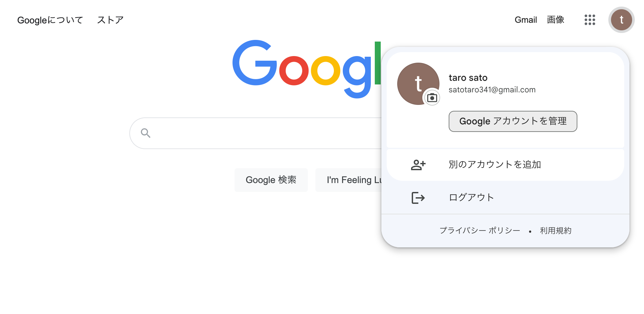Open プライバシー ポリシー link

[480, 231]
